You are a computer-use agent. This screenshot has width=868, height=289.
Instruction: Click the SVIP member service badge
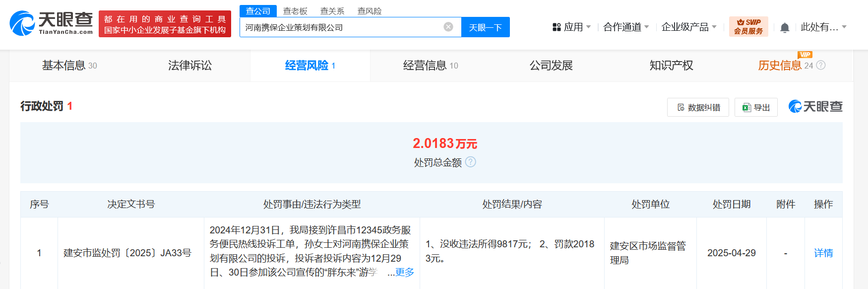pos(748,27)
